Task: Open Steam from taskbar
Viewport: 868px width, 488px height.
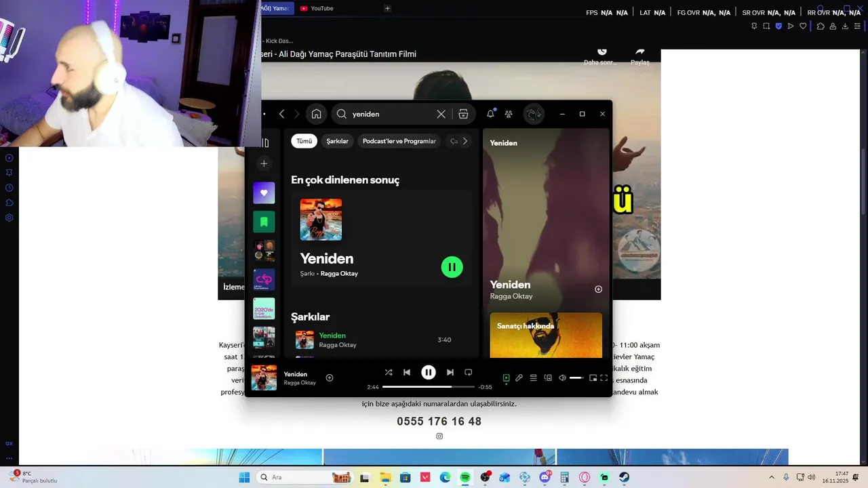Action: [x=624, y=477]
